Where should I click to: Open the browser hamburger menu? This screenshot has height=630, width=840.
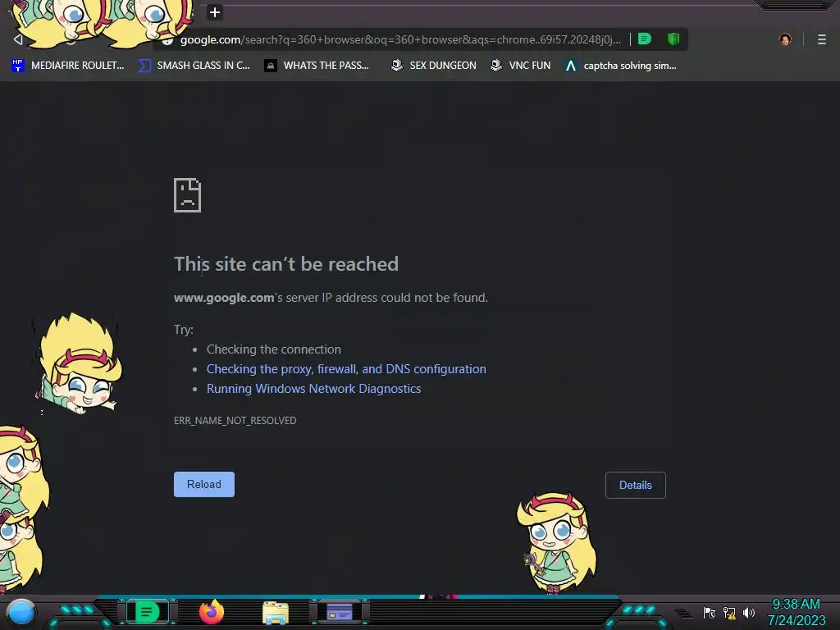(x=822, y=39)
